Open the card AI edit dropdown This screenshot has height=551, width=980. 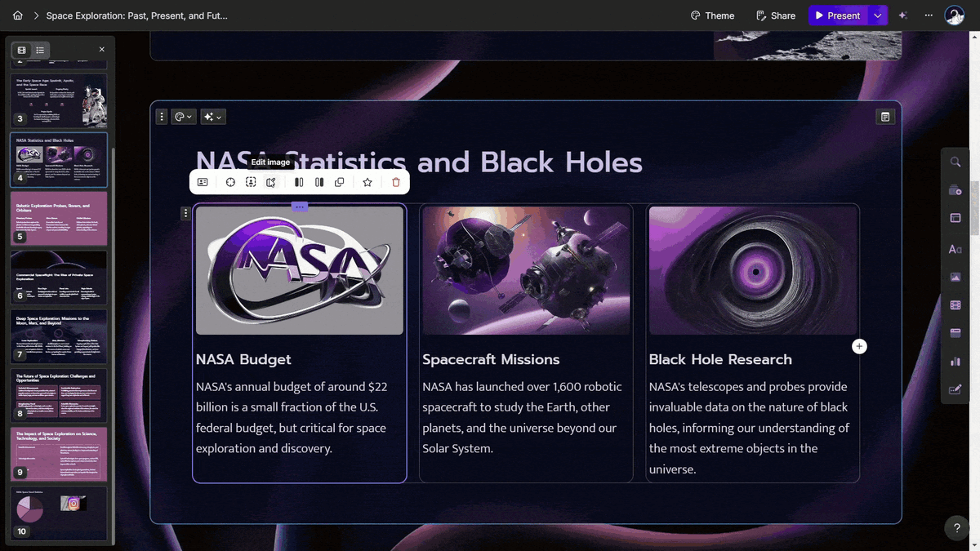(213, 117)
